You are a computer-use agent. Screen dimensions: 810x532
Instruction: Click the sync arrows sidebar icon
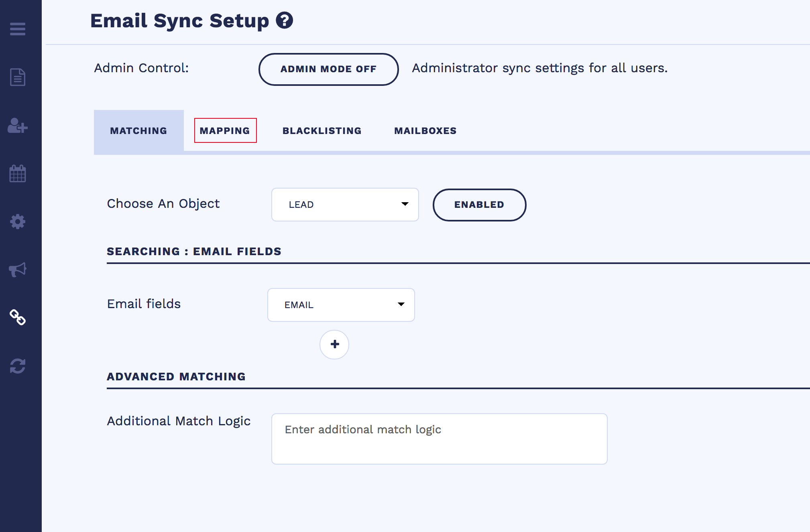(x=18, y=366)
